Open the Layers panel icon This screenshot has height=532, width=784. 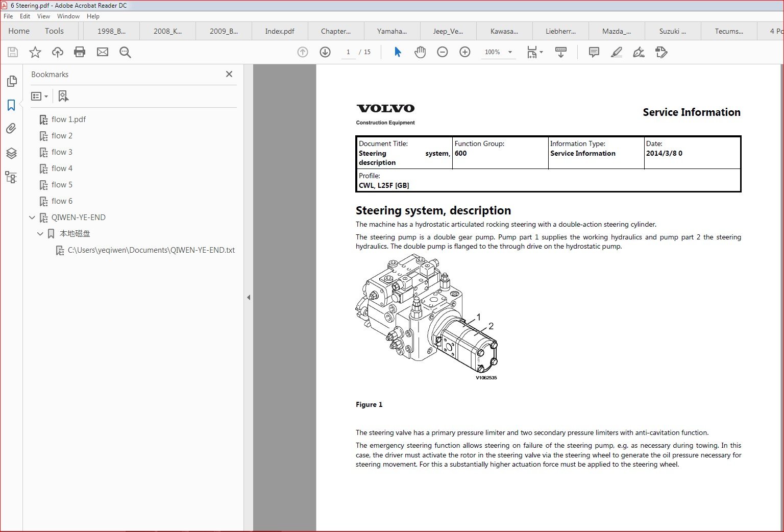click(x=11, y=153)
